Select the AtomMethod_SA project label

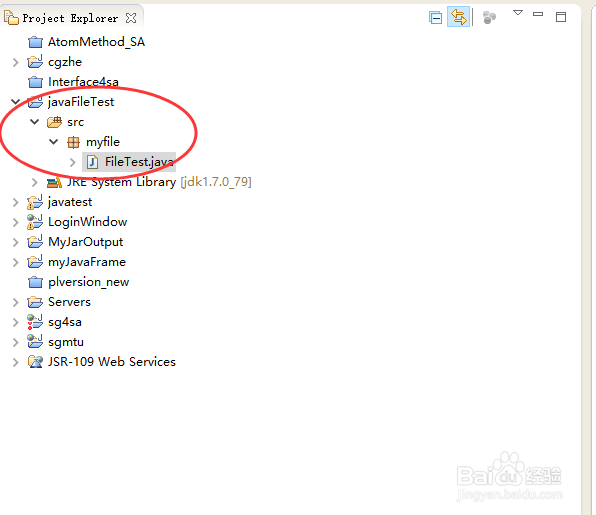tap(96, 42)
